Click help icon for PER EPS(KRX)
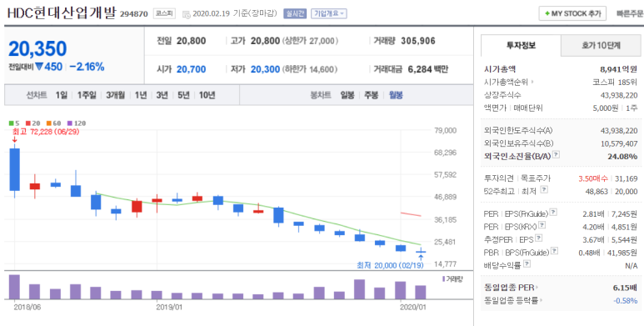Image resolution: width=644 pixels, height=326 pixels. [542, 225]
